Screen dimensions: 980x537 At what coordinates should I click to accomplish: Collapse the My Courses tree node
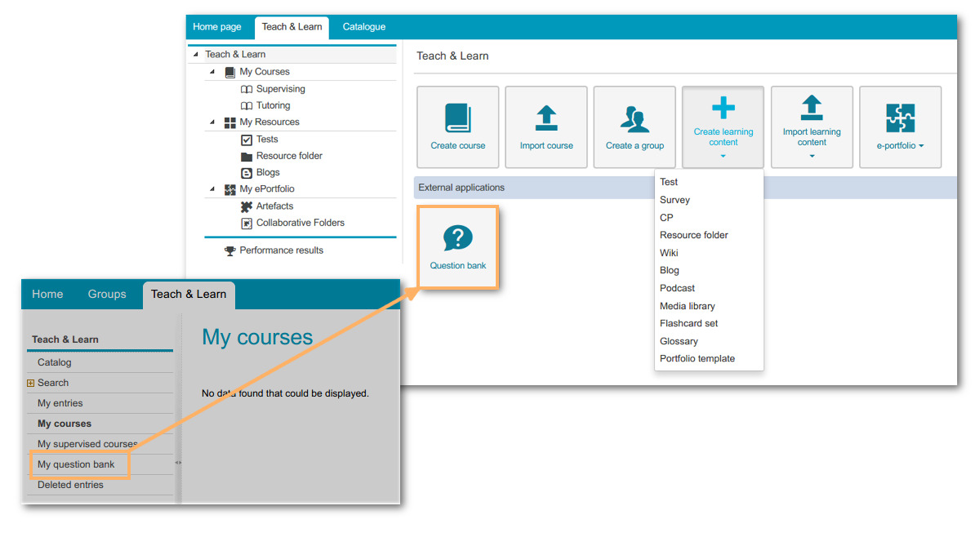pyautogui.click(x=212, y=72)
